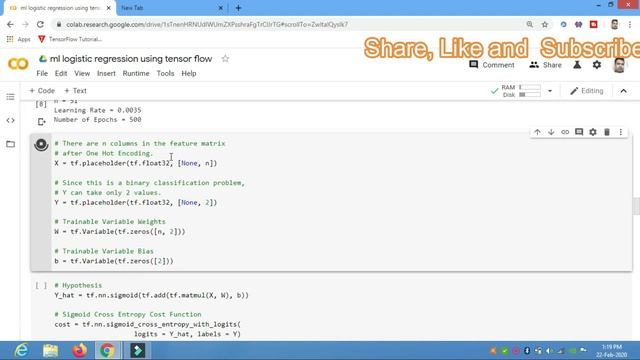Click the RAM usage bar
The width and height of the screenshot is (640, 360).
tap(530, 87)
